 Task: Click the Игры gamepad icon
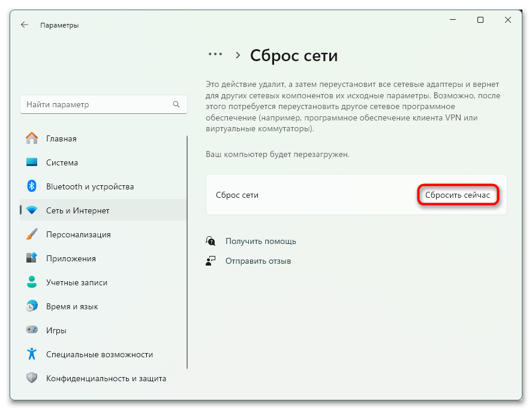point(32,330)
